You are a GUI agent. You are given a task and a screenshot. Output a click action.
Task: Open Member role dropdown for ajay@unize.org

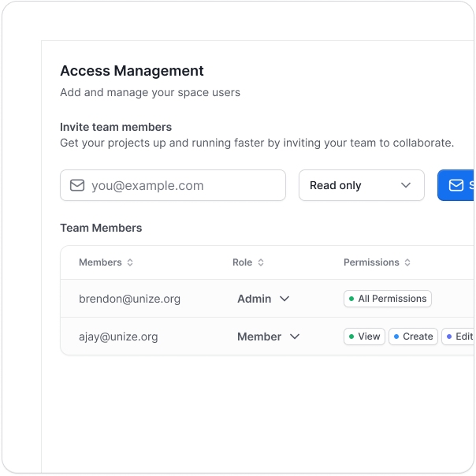coord(269,337)
